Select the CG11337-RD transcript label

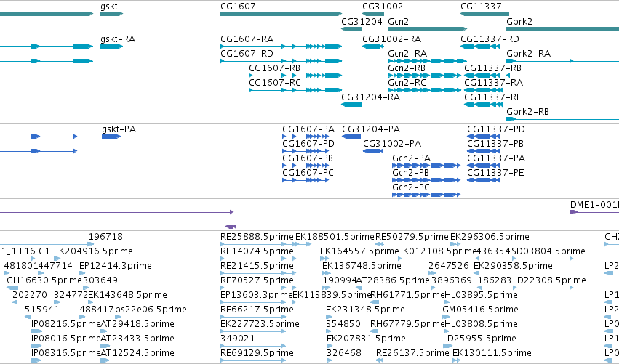tap(490, 39)
